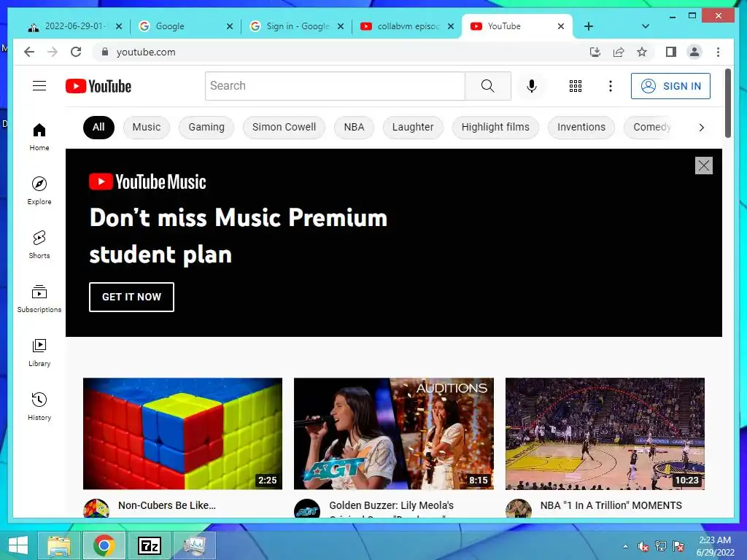Open Subscriptions in sidebar
This screenshot has width=747, height=560.
39,298
